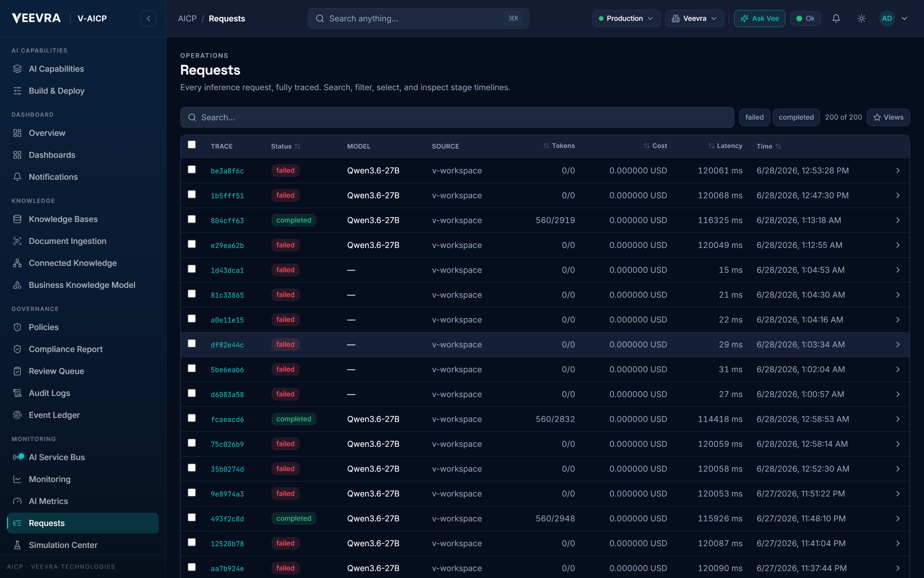Screen dimensions: 924x578
Task: Focus the requests table Search field
Action: coord(457,117)
